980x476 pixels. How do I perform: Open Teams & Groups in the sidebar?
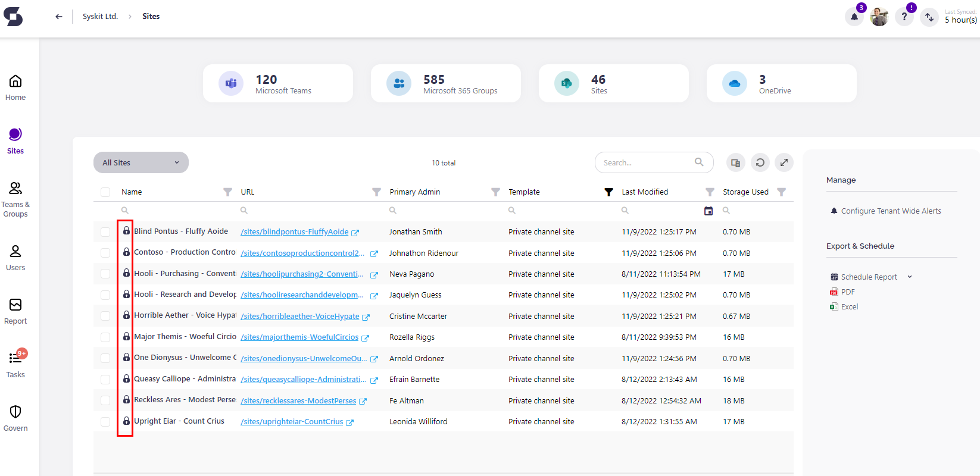pos(15,199)
